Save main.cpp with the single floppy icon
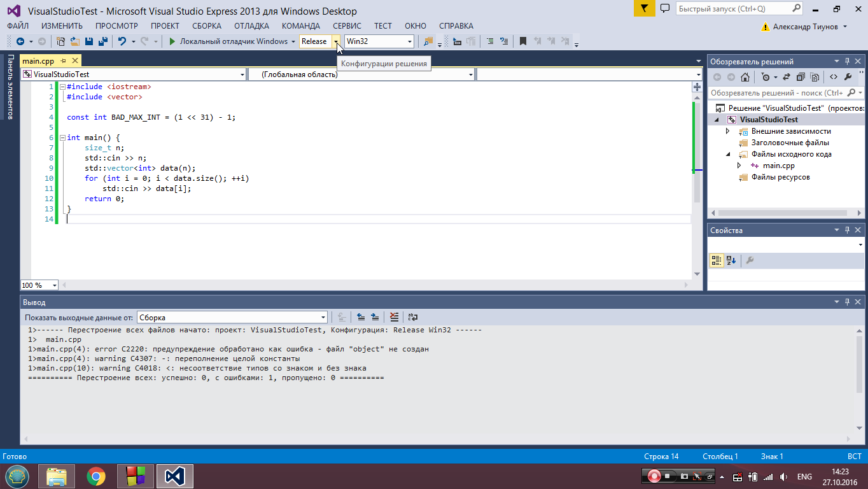 pyautogui.click(x=88, y=41)
